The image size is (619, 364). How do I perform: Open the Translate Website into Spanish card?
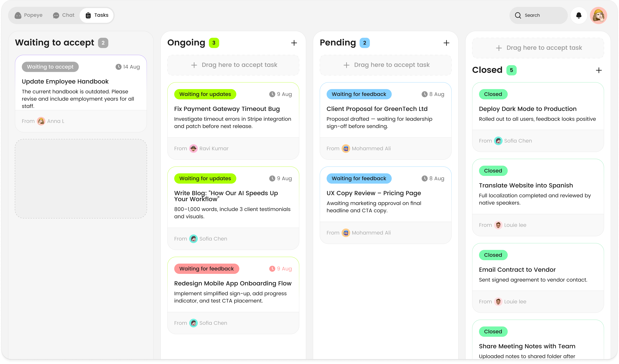tap(526, 185)
